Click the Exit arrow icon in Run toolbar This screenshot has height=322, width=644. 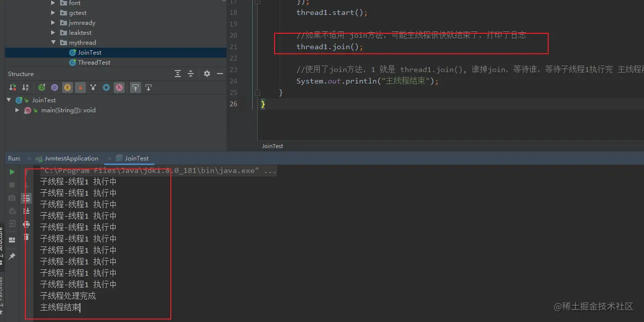pyautogui.click(x=12, y=224)
